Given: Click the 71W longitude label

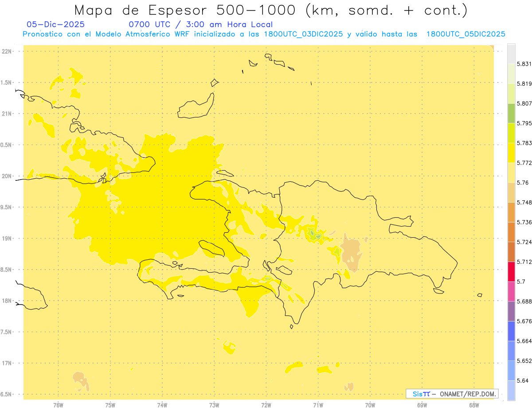Looking at the screenshot, I should [x=318, y=405].
